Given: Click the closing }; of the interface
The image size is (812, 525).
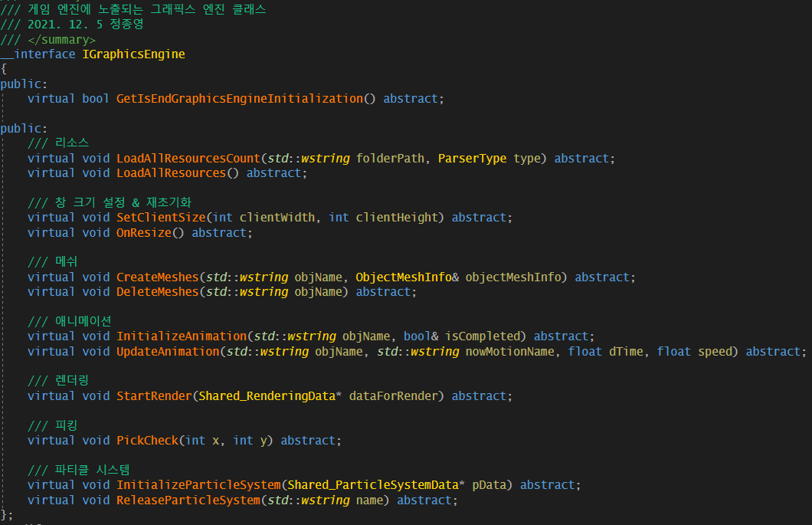Looking at the screenshot, I should click(7, 514).
